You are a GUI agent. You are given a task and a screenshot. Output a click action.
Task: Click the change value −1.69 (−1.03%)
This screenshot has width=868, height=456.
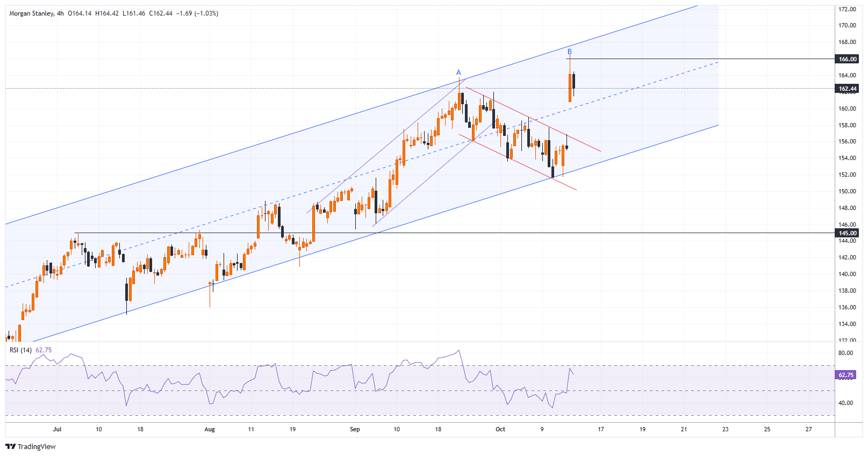click(197, 13)
